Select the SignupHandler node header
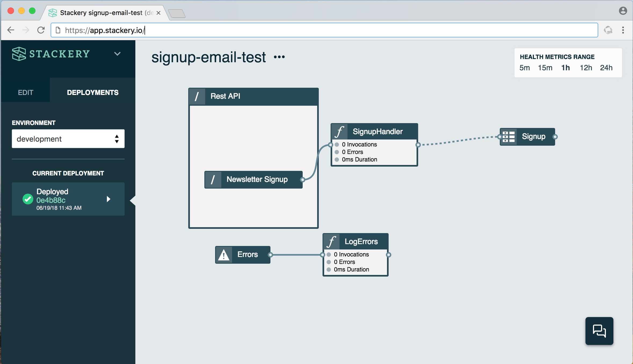 point(374,131)
